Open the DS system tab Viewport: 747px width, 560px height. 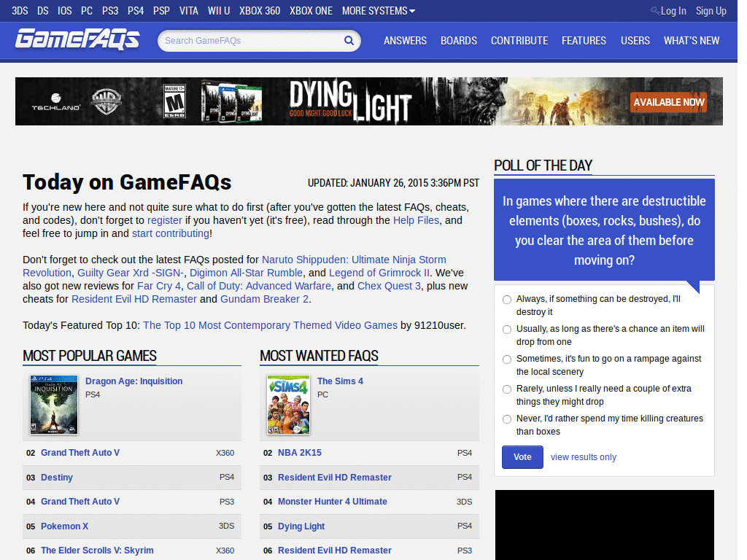click(43, 11)
